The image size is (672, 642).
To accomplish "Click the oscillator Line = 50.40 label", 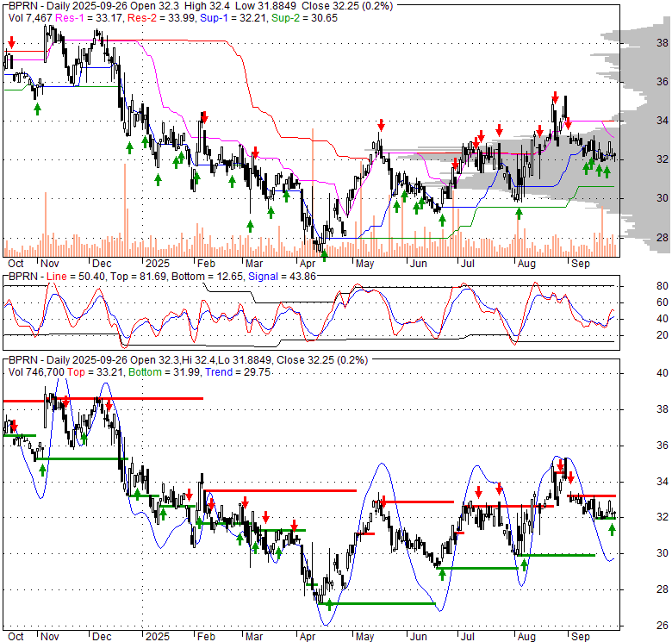I will [76, 277].
